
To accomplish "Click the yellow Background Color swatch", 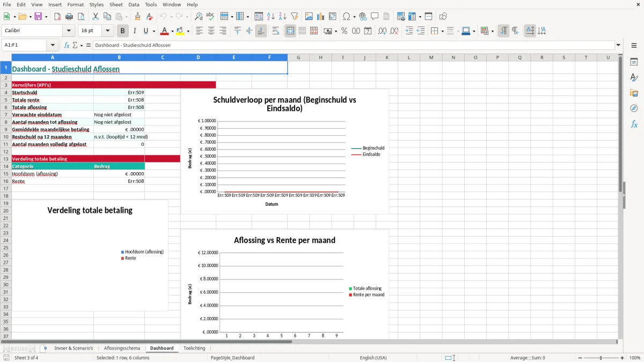I will [180, 31].
